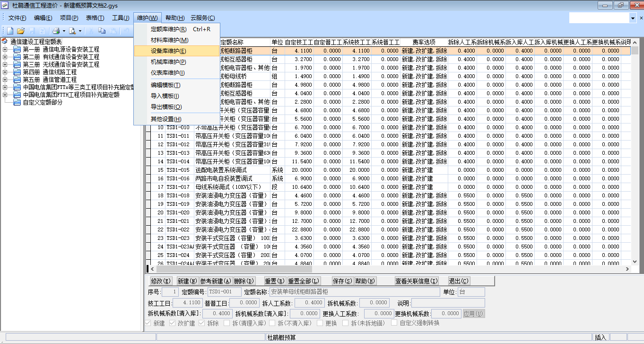The image size is (644, 344).
Task: Click the New document toolbar icon
Action: (10, 31)
